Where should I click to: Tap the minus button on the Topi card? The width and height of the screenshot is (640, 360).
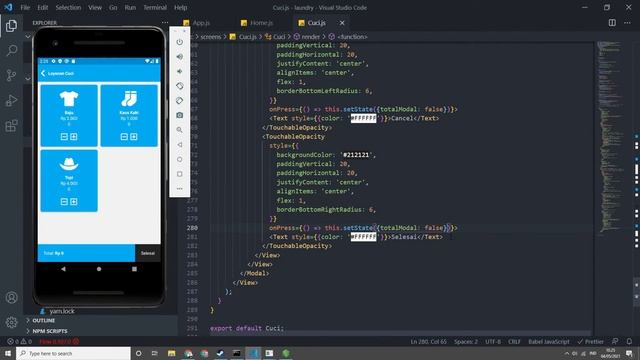[64, 202]
